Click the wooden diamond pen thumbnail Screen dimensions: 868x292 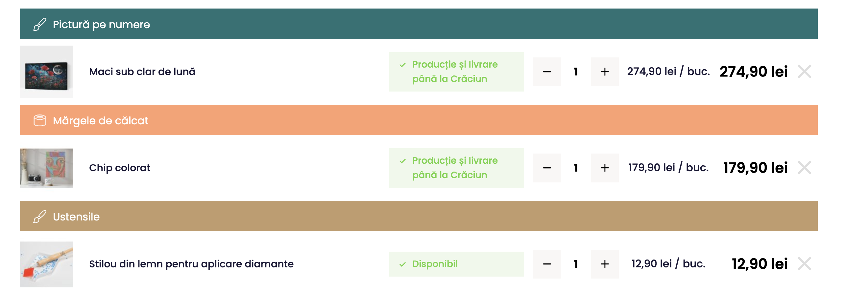click(x=46, y=264)
